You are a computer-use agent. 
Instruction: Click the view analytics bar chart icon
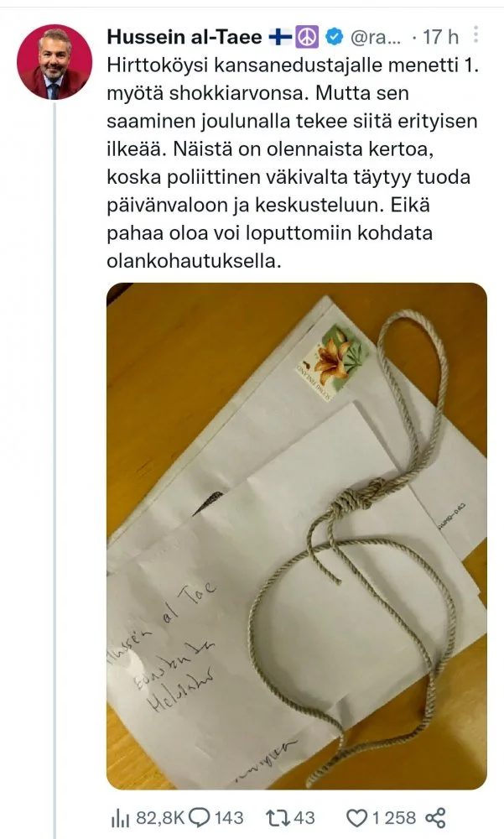pos(121,818)
